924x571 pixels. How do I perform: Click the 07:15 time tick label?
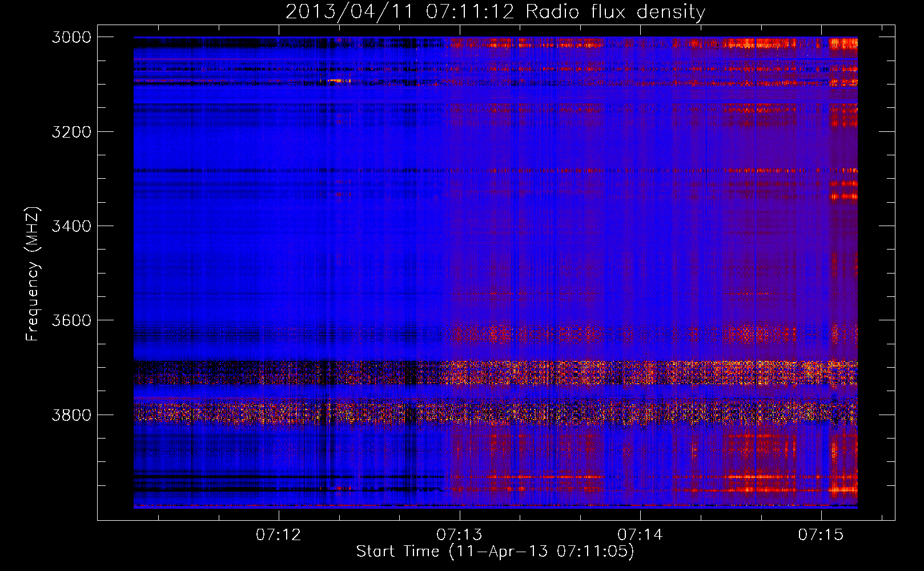(821, 534)
